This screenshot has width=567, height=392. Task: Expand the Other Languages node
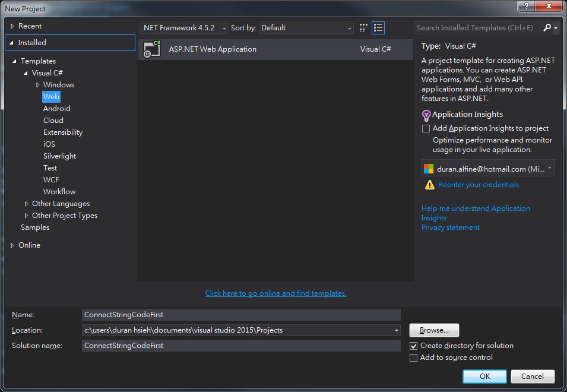pyautogui.click(x=26, y=204)
